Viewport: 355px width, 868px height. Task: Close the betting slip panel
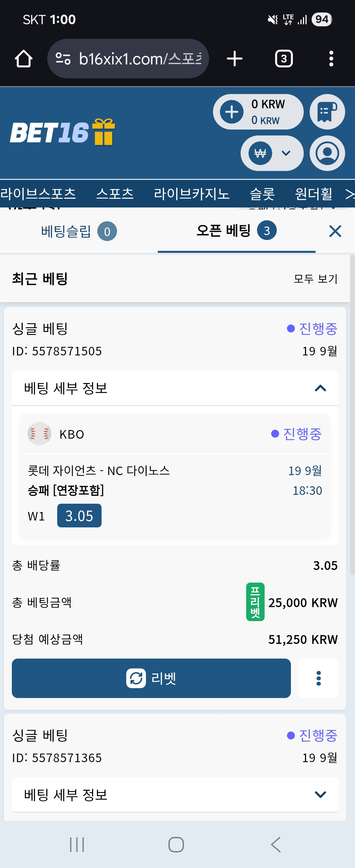(x=335, y=231)
